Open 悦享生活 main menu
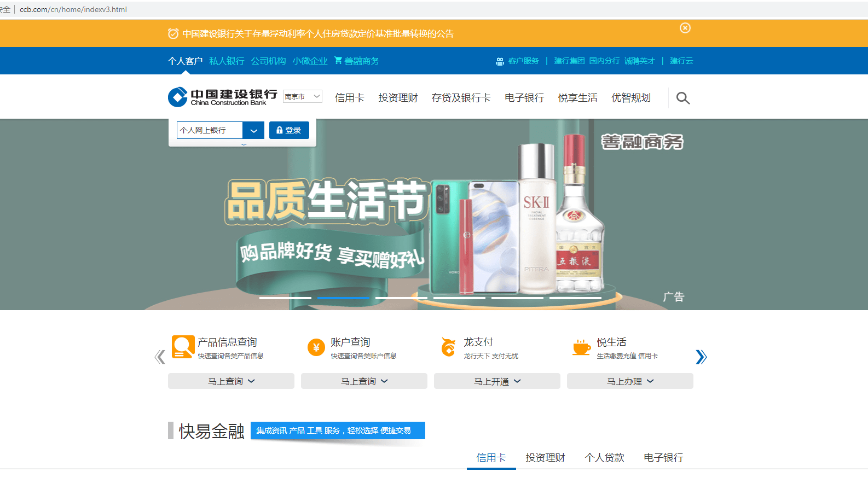868x489 pixels. (x=577, y=98)
